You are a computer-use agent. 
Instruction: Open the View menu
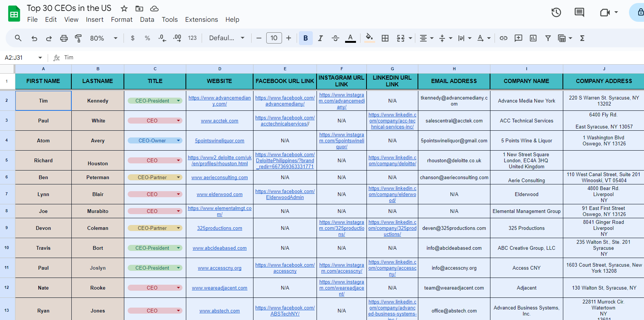71,20
